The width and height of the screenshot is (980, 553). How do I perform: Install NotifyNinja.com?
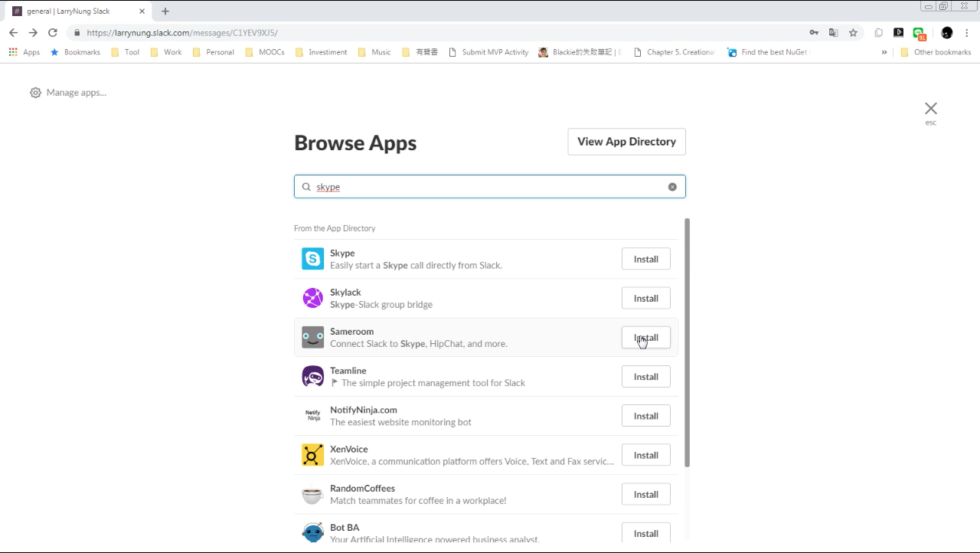(x=645, y=415)
